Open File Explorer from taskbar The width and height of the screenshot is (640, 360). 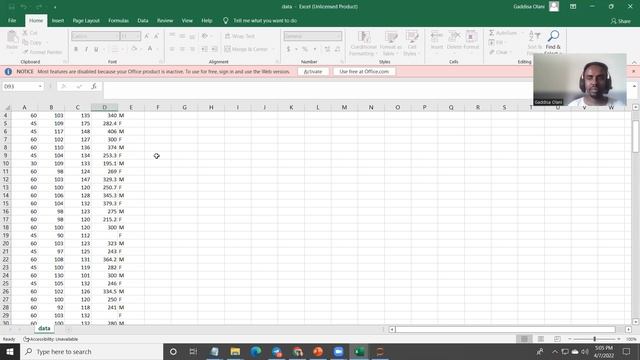[x=235, y=351]
